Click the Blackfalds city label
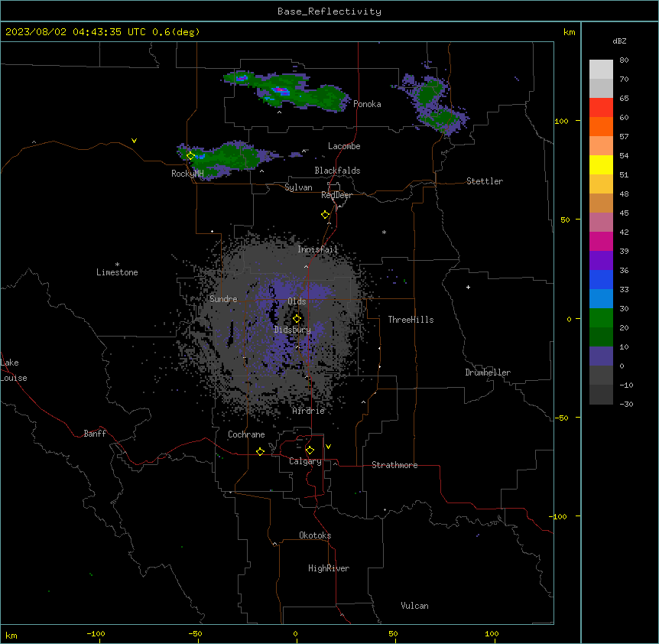The width and height of the screenshot is (659, 644). 337,171
